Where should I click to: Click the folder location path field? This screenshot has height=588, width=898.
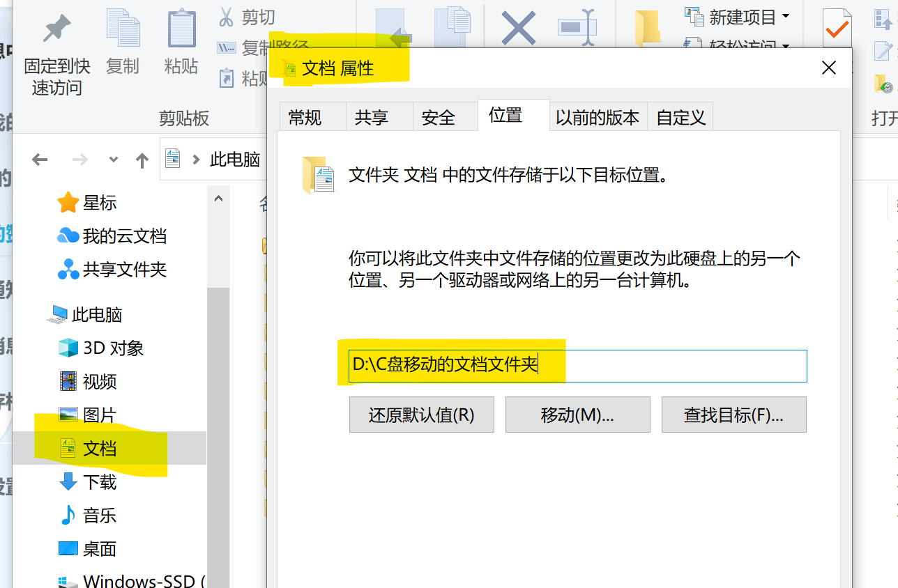click(578, 365)
